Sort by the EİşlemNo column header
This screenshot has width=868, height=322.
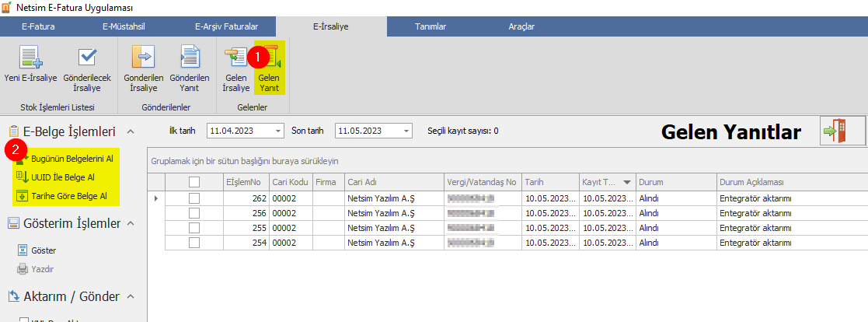coord(246,182)
